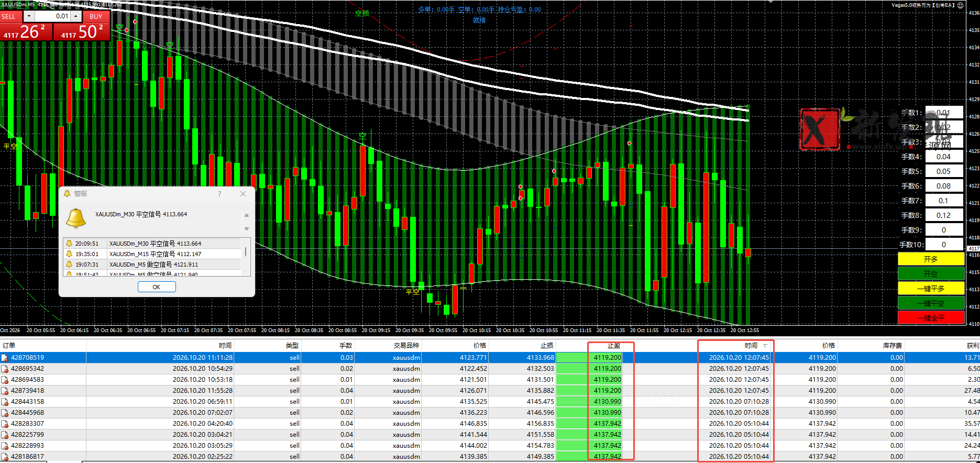Select the 19:35:01 XAUUSDm_M15 alert row
The width and height of the screenshot is (980, 463).
(152, 254)
